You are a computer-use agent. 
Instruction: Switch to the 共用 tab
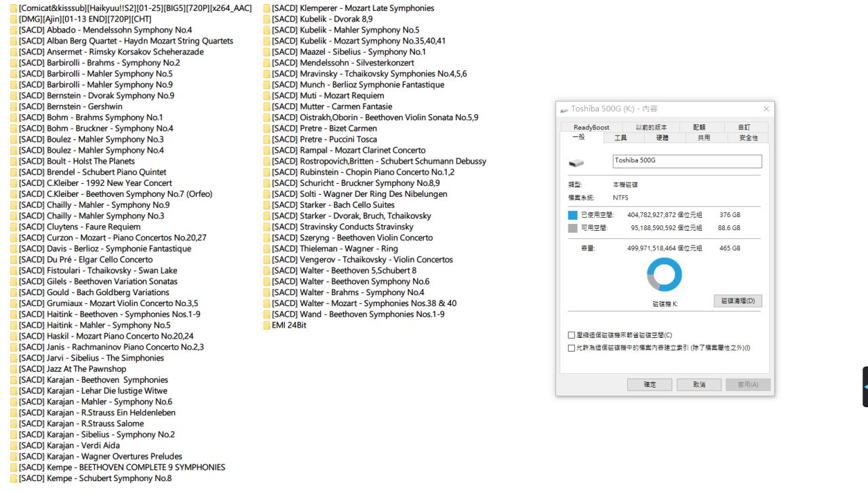pos(704,138)
